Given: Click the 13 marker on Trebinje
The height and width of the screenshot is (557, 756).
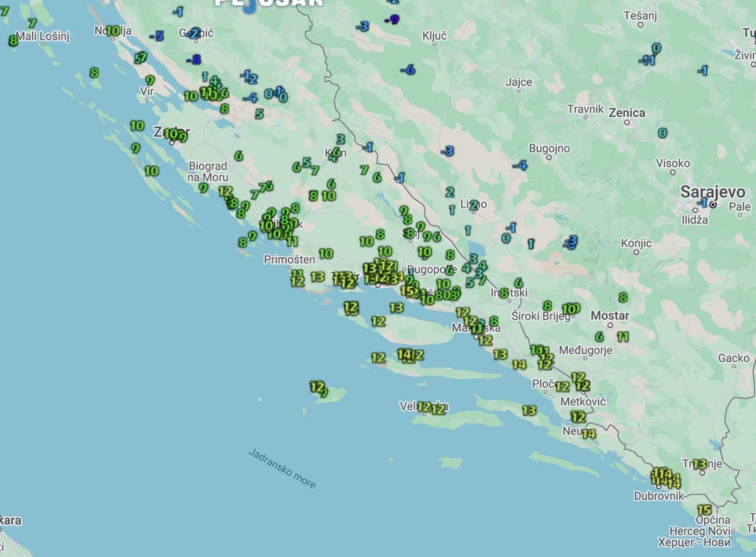Looking at the screenshot, I should click(700, 464).
